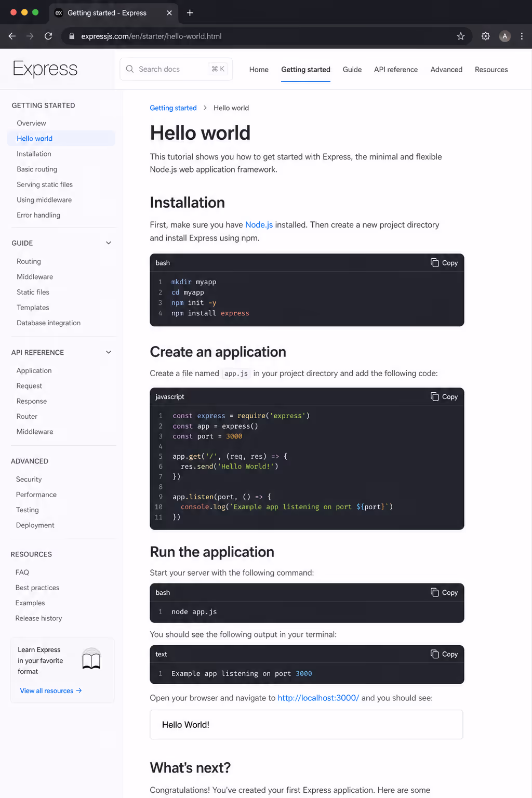Bookmark page with the star icon

point(461,36)
